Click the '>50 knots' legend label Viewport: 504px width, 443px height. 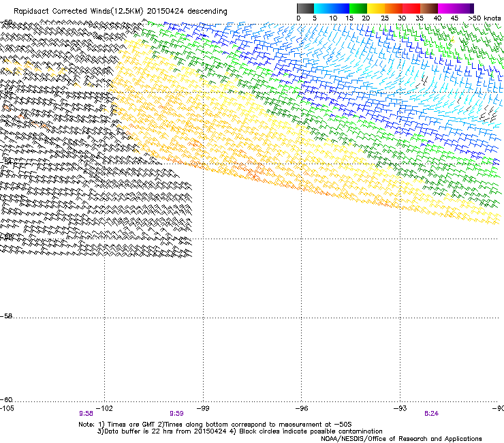[x=484, y=18]
